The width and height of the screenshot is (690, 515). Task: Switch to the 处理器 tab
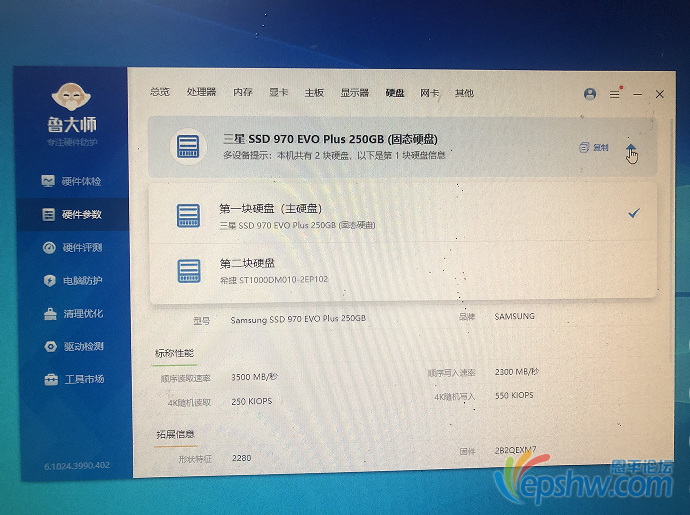pos(201,92)
